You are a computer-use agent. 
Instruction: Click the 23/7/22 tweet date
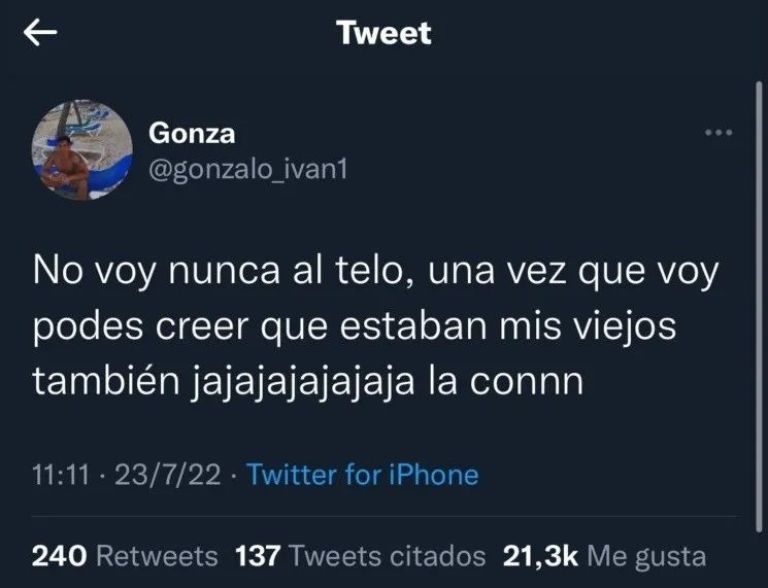click(168, 475)
